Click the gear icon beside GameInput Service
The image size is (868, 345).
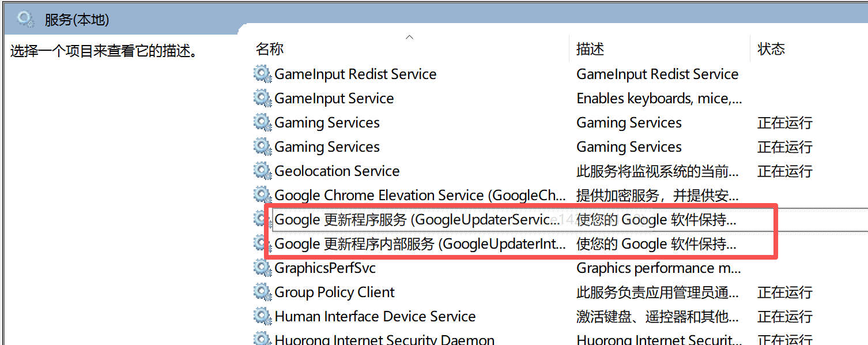[262, 98]
